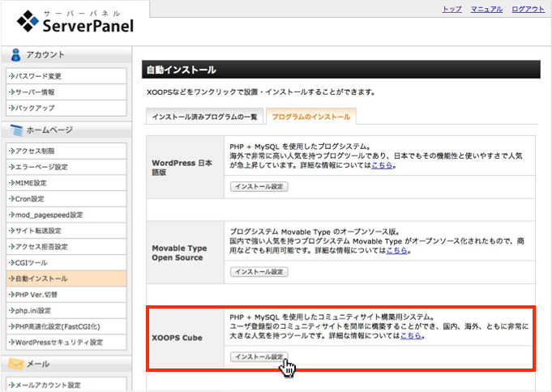Open mod_pagespeed設定 in the sidebar
This screenshot has height=392, width=552.
[x=66, y=215]
